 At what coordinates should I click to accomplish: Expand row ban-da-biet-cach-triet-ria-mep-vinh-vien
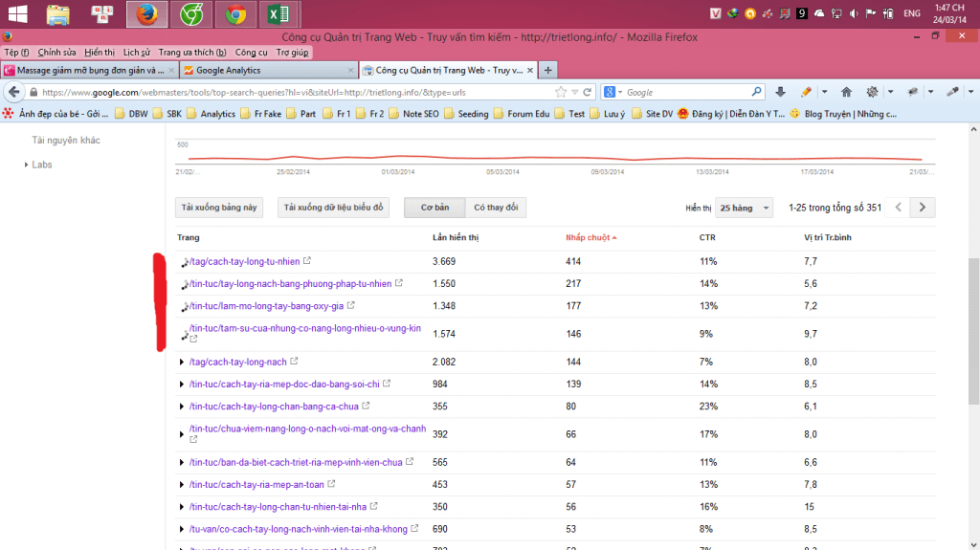coord(181,463)
